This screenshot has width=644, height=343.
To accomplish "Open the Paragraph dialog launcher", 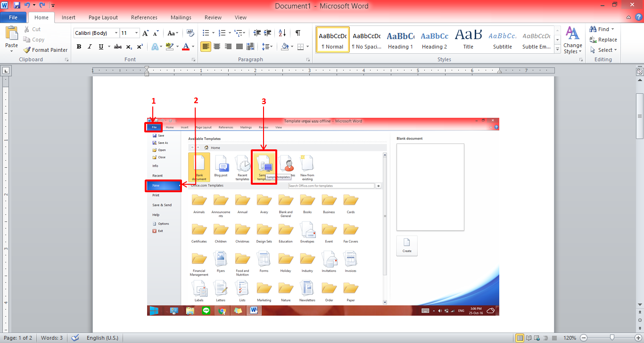I will pyautogui.click(x=308, y=60).
